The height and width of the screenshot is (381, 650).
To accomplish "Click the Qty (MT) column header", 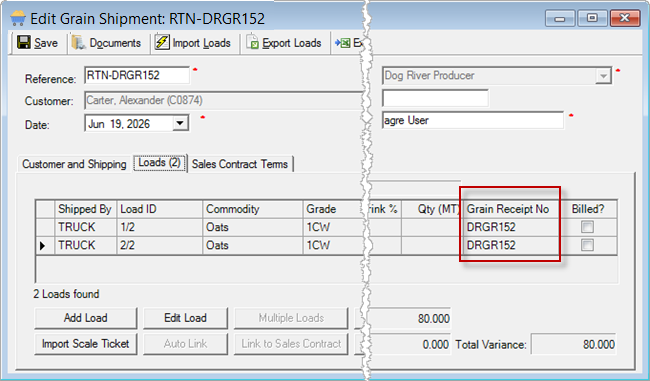I will [x=431, y=209].
